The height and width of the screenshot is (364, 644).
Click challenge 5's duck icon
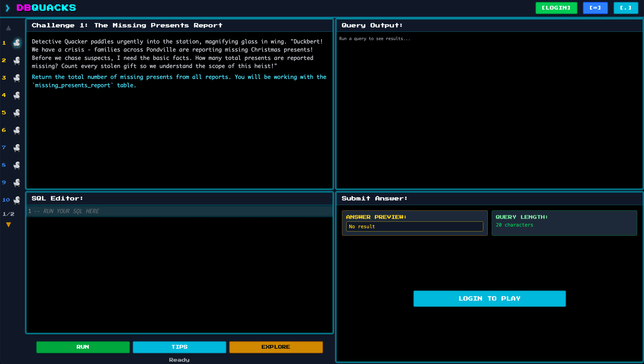(17, 113)
